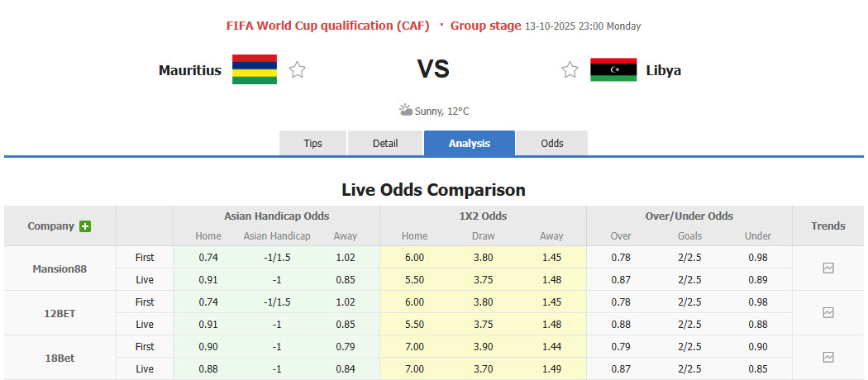This screenshot has height=380, width=868.
Task: Click the sunny weather icon
Action: pyautogui.click(x=406, y=110)
